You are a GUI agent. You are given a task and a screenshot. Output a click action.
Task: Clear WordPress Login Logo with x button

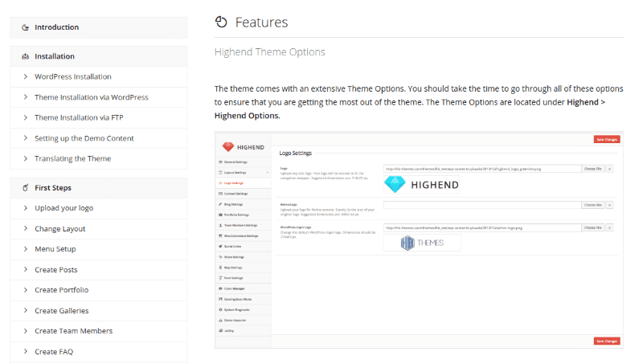(x=609, y=227)
